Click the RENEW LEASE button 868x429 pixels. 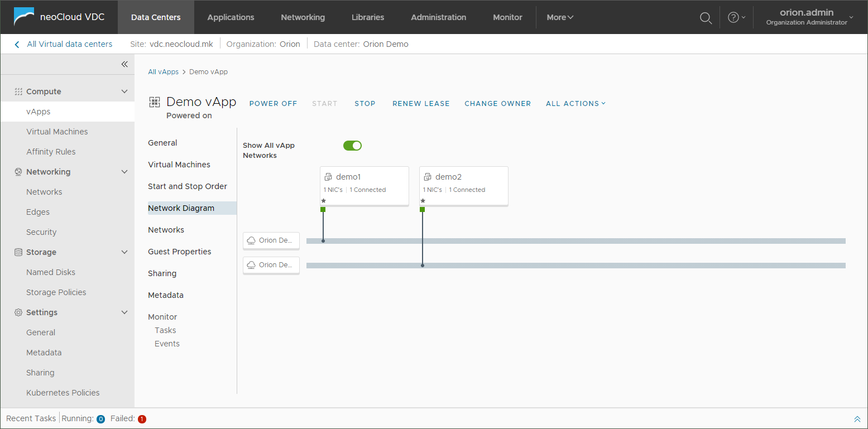tap(421, 103)
